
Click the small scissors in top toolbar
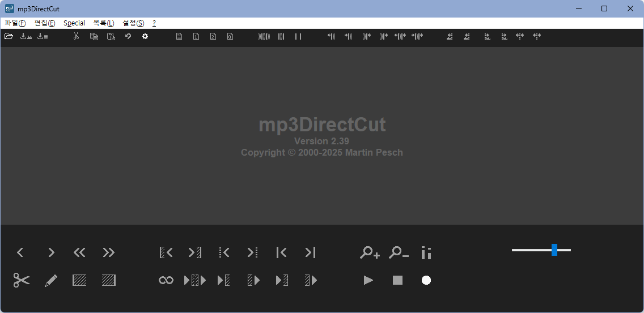tap(76, 36)
